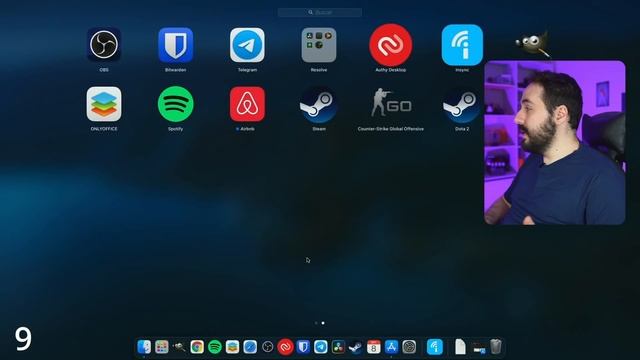Open Telegram in the Launchpad grid
Image resolution: width=640 pixels, height=360 pixels.
[247, 45]
